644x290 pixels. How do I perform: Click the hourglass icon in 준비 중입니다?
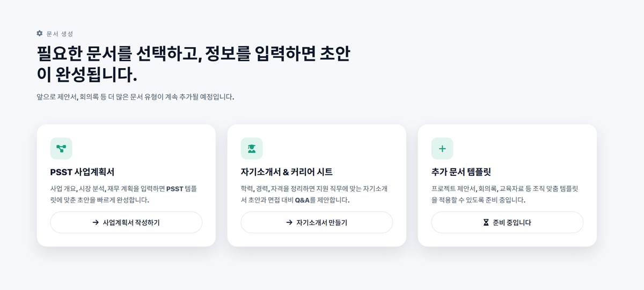pyautogui.click(x=486, y=222)
